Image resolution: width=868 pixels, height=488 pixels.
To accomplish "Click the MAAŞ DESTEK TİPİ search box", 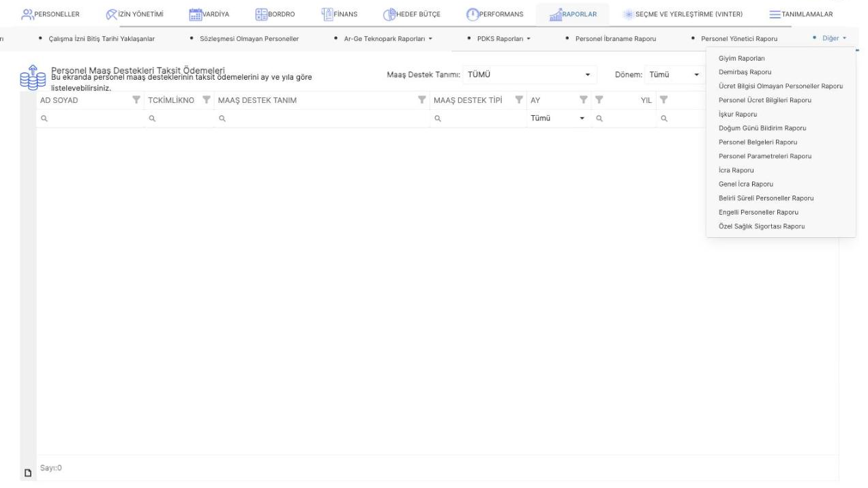I will tap(478, 119).
